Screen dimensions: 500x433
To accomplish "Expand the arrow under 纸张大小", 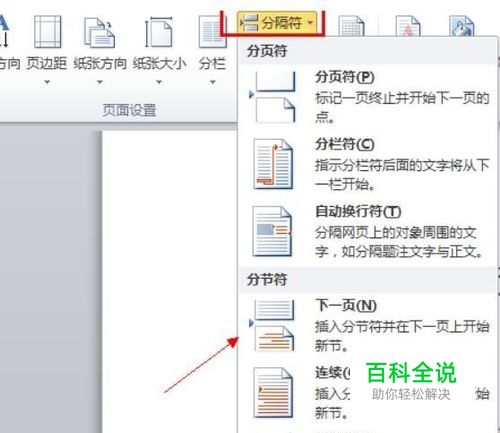I will point(159,82).
